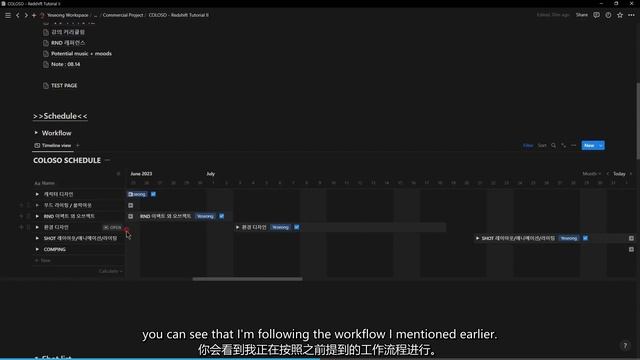This screenshot has width=640, height=360.
Task: Open database more options ellipsis
Action: point(573,145)
